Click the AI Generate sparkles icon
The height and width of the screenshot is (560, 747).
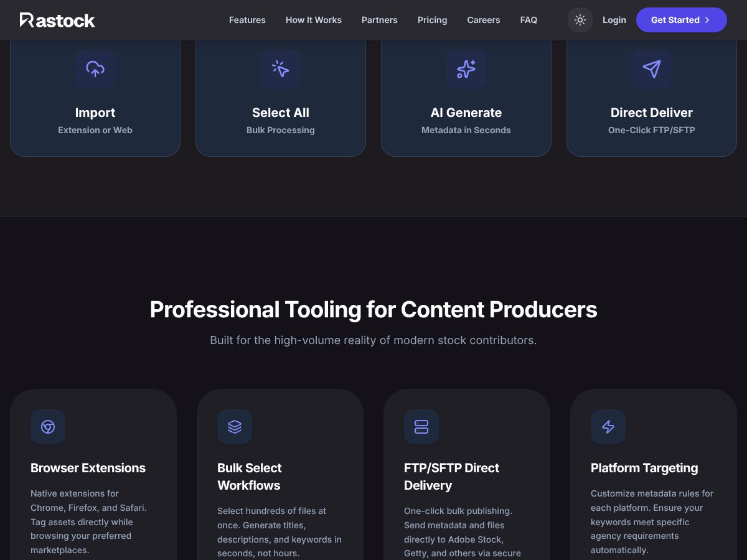coord(466,68)
